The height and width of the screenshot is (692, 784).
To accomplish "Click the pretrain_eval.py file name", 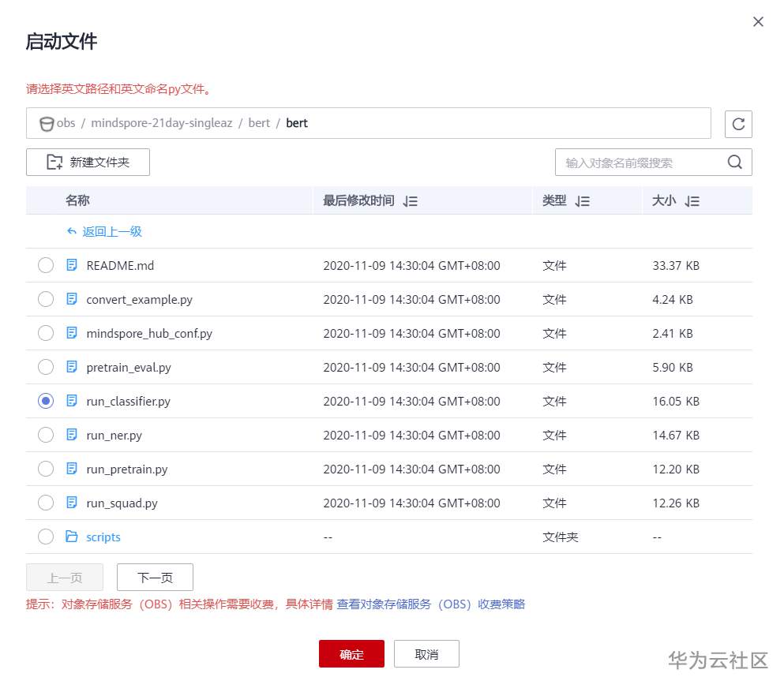I will [129, 367].
